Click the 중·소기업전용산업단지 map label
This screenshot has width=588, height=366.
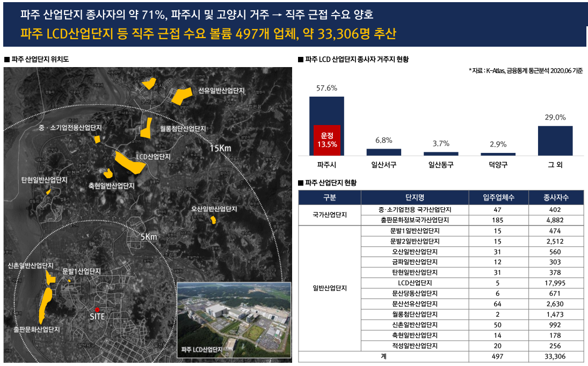click(70, 128)
